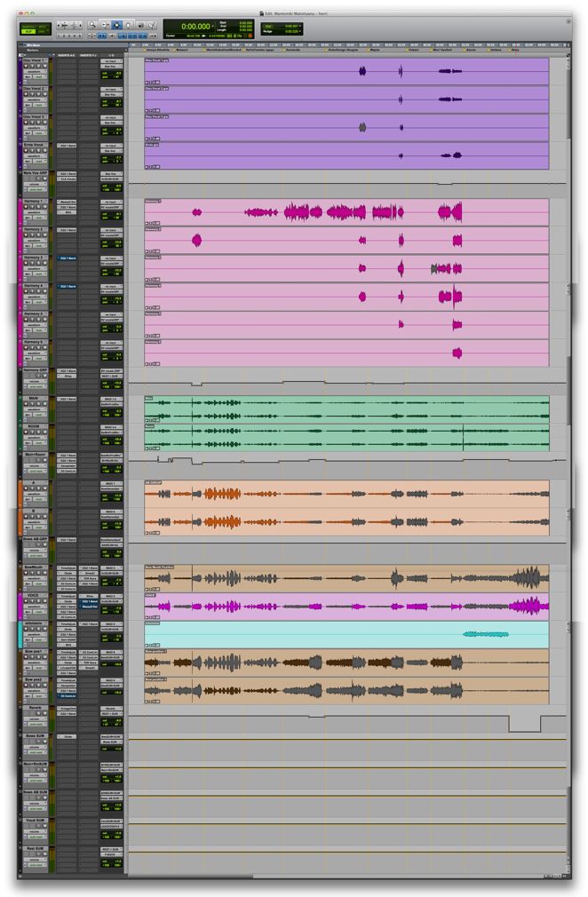Click the INSERTS A-E column header

click(x=67, y=54)
